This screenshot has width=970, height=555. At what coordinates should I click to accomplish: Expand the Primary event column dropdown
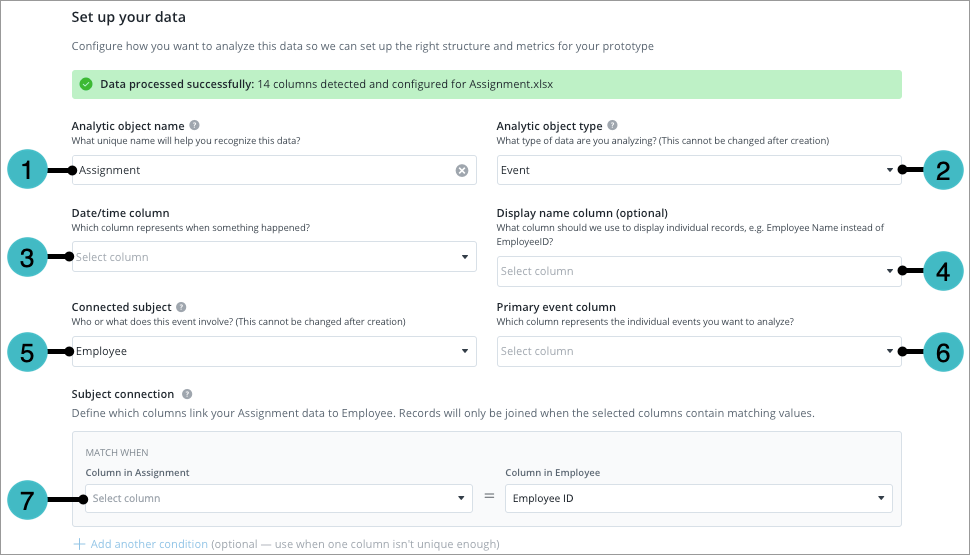(x=698, y=351)
